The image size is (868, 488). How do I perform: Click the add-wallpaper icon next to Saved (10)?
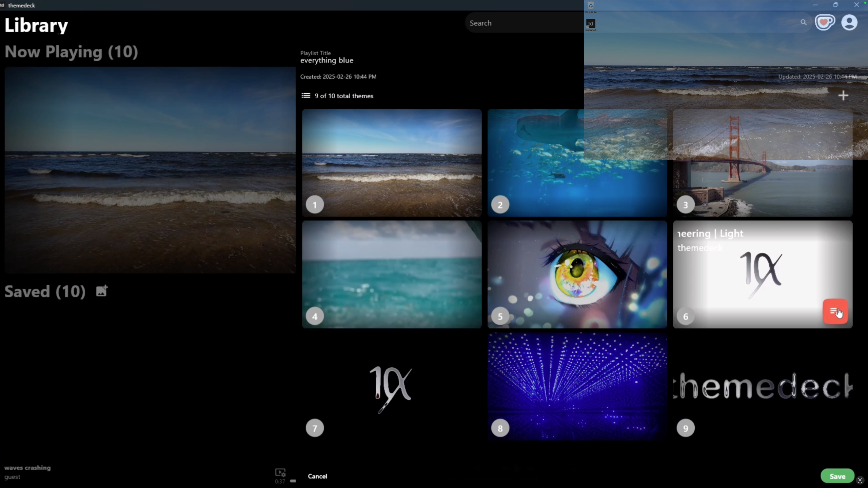(x=101, y=290)
